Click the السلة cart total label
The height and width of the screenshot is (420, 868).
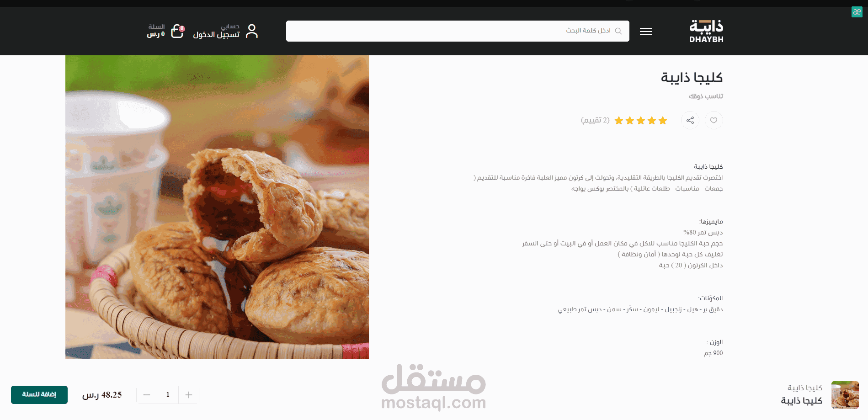156,31
